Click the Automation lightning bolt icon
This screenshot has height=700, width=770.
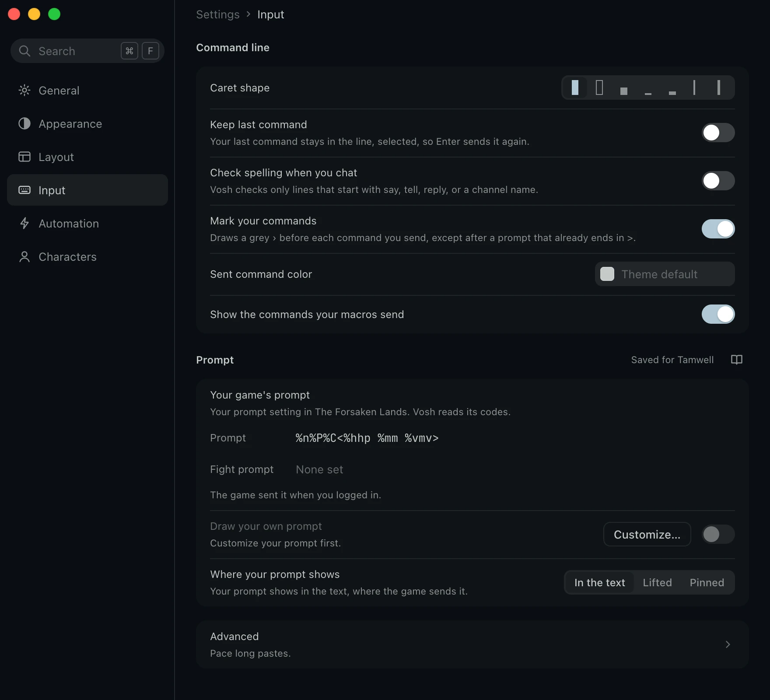click(24, 223)
